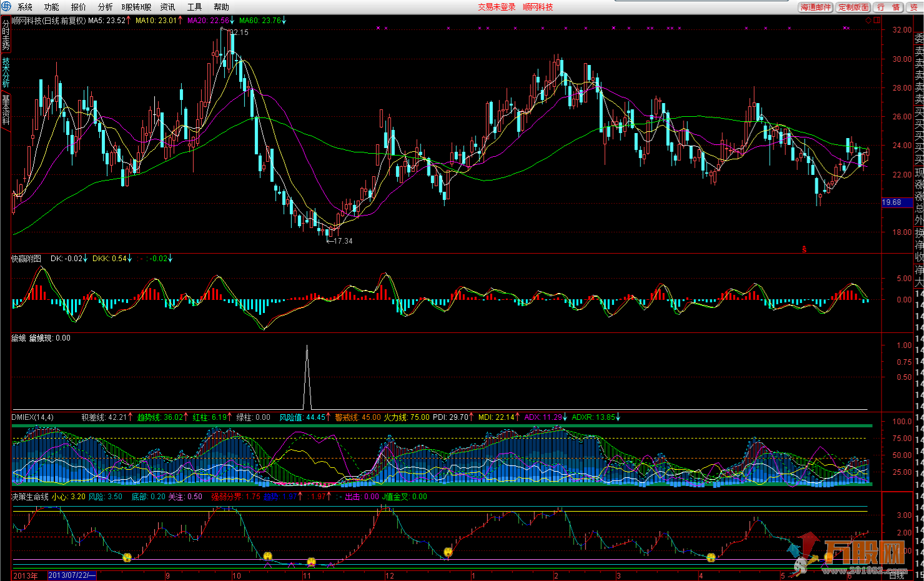Viewport: 924px width, 581px height.
Task: Open the 资讯 menu
Action: pos(167,7)
